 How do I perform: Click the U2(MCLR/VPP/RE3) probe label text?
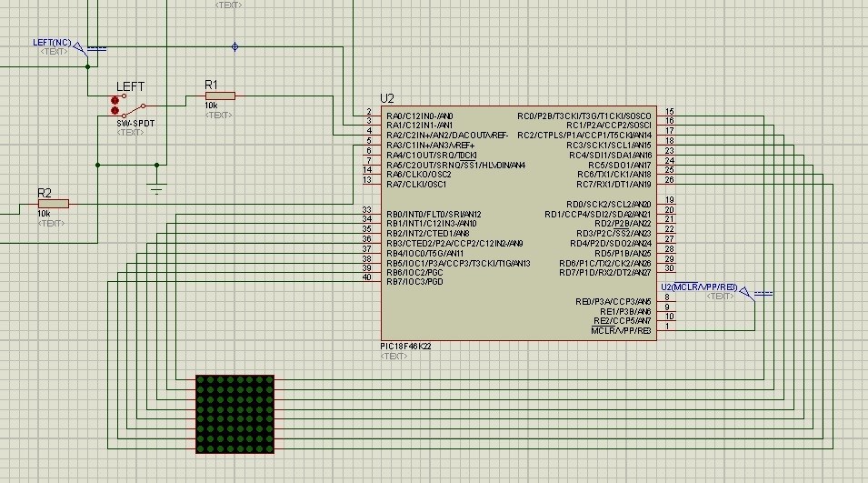(699, 287)
